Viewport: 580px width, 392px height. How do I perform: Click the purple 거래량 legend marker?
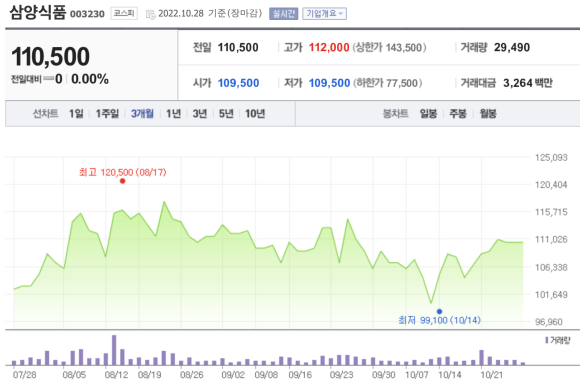[547, 340]
